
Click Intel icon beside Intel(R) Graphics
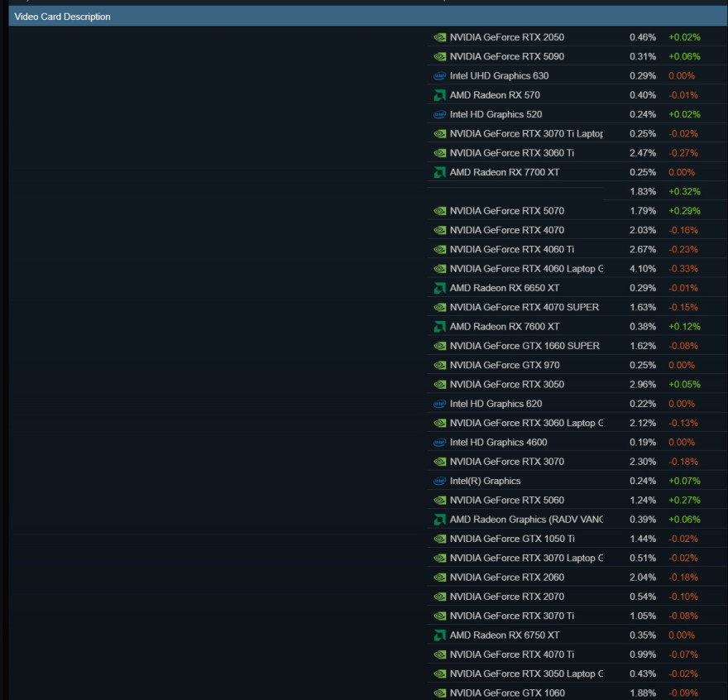(439, 481)
